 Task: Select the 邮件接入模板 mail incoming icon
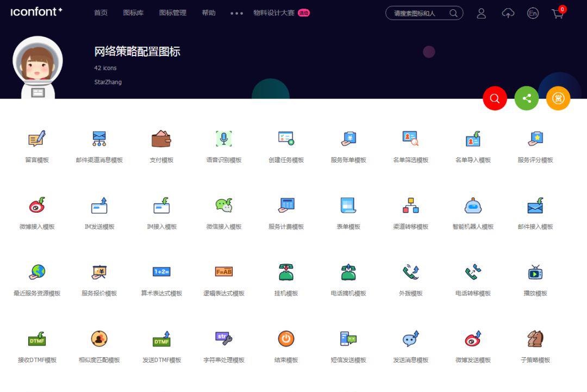[x=535, y=205]
